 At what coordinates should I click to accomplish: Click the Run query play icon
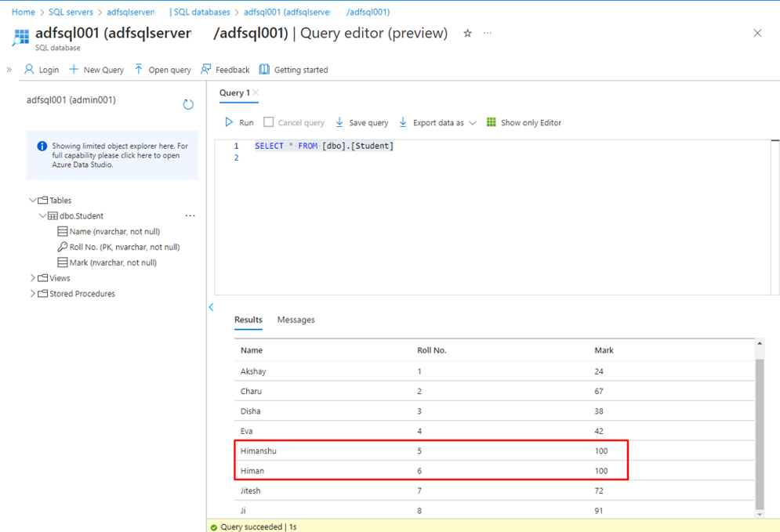(229, 122)
